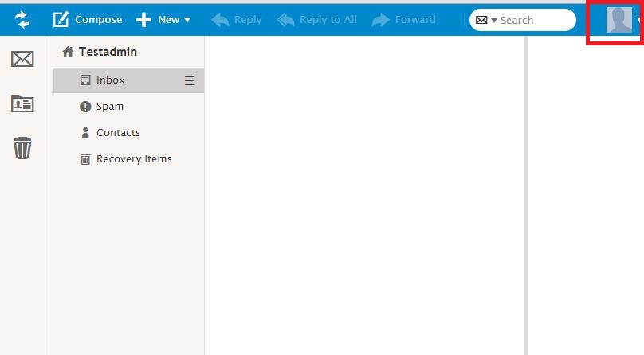Click the user profile avatar
The image size is (644, 355).
click(x=619, y=19)
